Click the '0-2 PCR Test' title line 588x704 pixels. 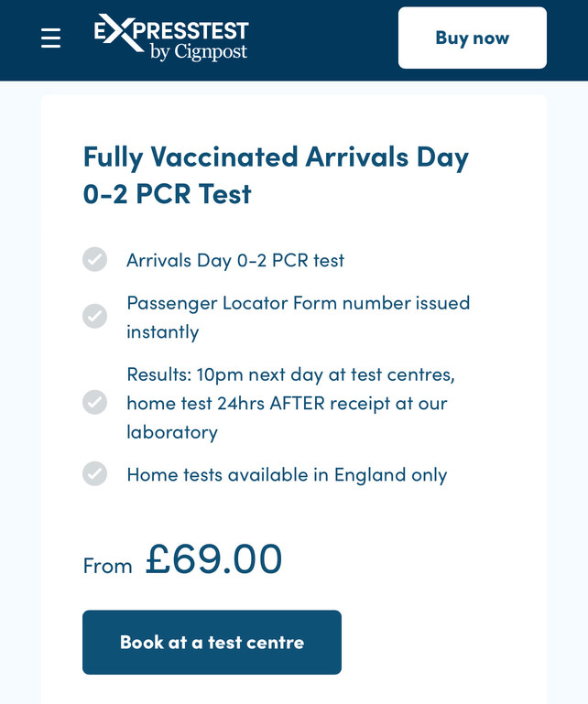coord(167,194)
